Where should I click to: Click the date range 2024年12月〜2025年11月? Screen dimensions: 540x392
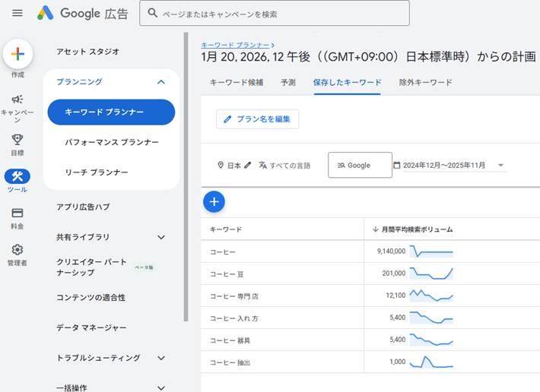pos(444,166)
